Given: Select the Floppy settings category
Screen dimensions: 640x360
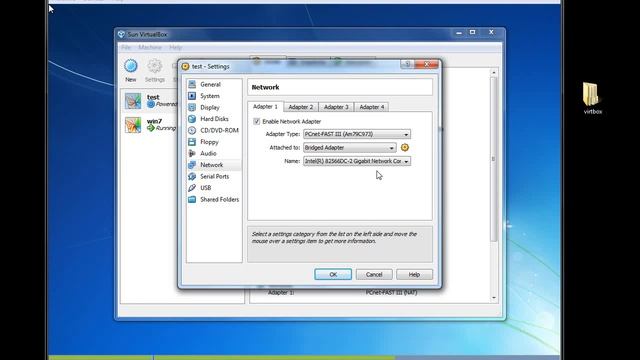Looking at the screenshot, I should coord(214,142).
